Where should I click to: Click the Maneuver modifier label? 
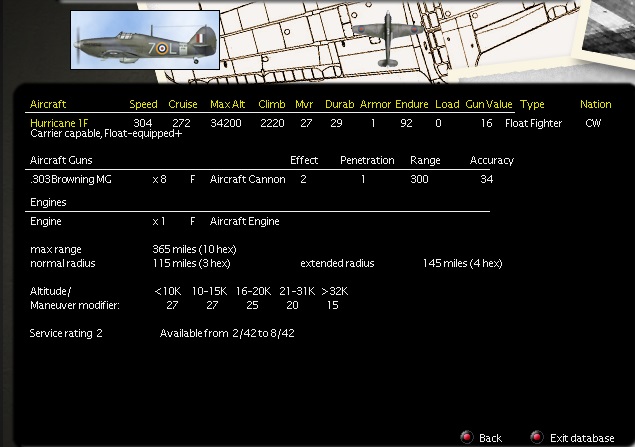pos(75,305)
